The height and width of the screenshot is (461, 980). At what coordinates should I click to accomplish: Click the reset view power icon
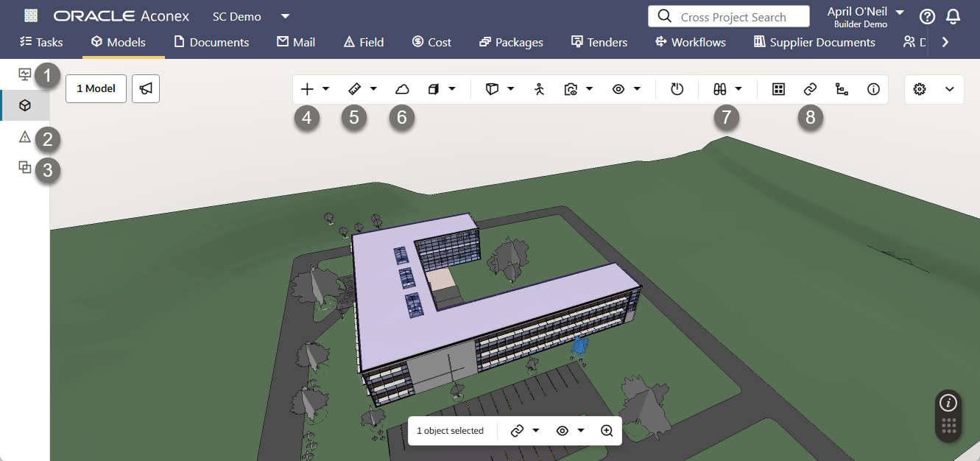[x=677, y=89]
